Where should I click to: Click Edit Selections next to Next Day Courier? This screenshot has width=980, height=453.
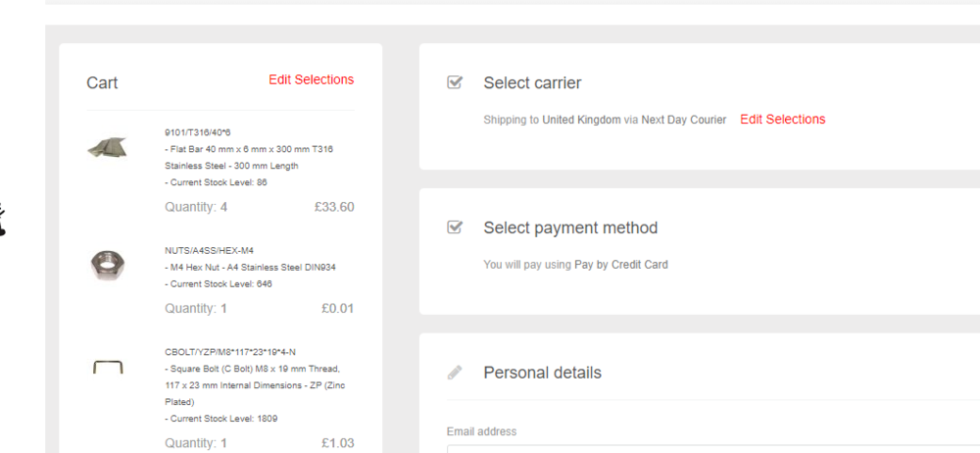coord(782,120)
